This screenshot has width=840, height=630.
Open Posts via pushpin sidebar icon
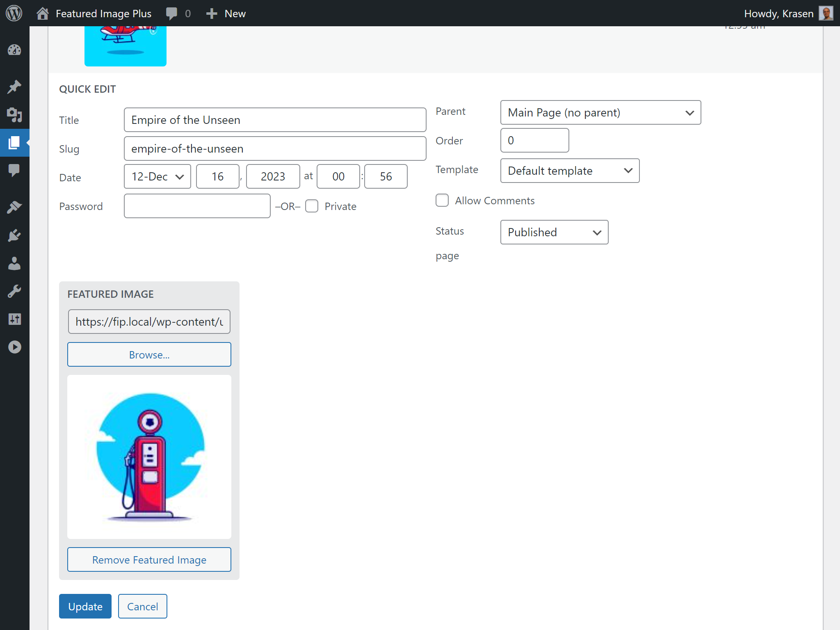14,87
